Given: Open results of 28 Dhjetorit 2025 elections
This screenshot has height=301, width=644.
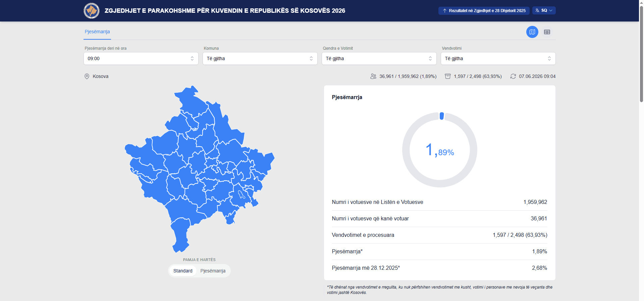Looking at the screenshot, I should point(484,11).
